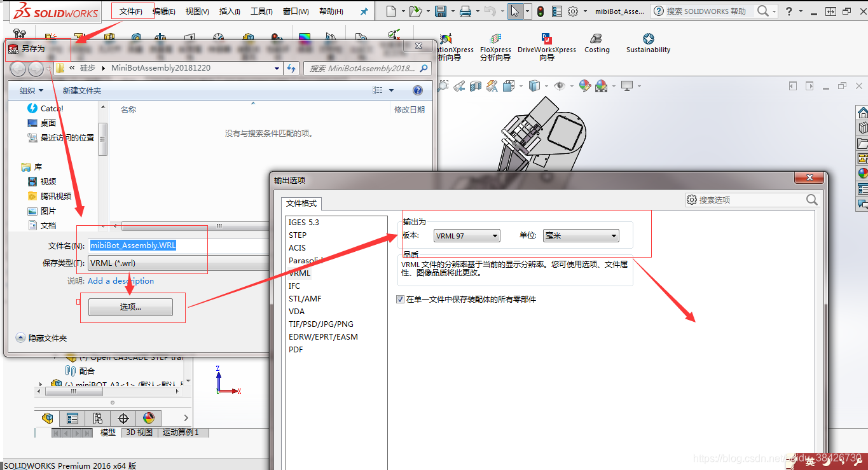
Task: Switch to the 3D 视图 tab
Action: pos(139,432)
